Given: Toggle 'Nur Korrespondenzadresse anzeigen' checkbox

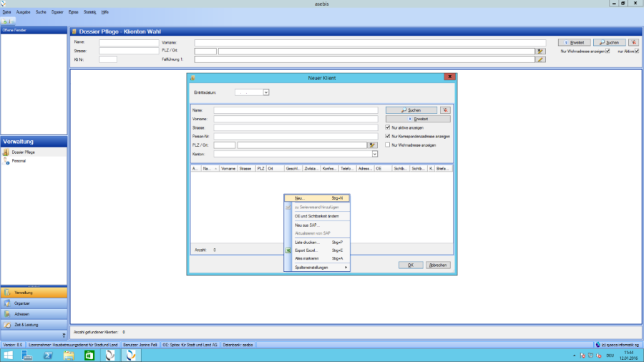Looking at the screenshot, I should [388, 136].
